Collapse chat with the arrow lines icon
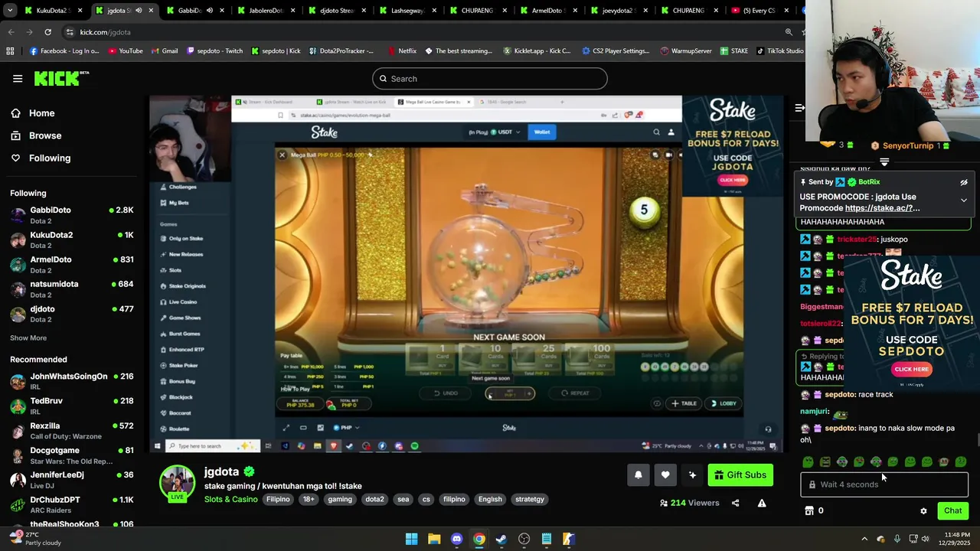Viewport: 980px width, 551px height. pyautogui.click(x=800, y=108)
